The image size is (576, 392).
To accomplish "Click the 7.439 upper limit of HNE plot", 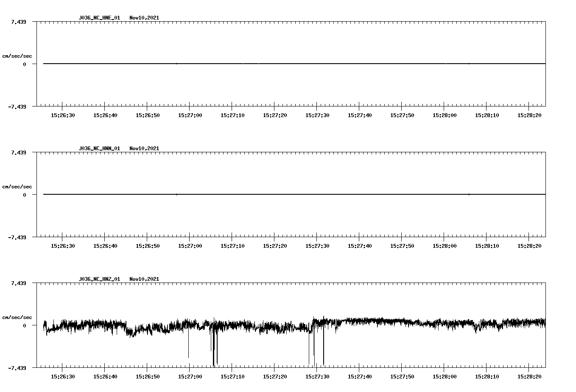I will [19, 22].
